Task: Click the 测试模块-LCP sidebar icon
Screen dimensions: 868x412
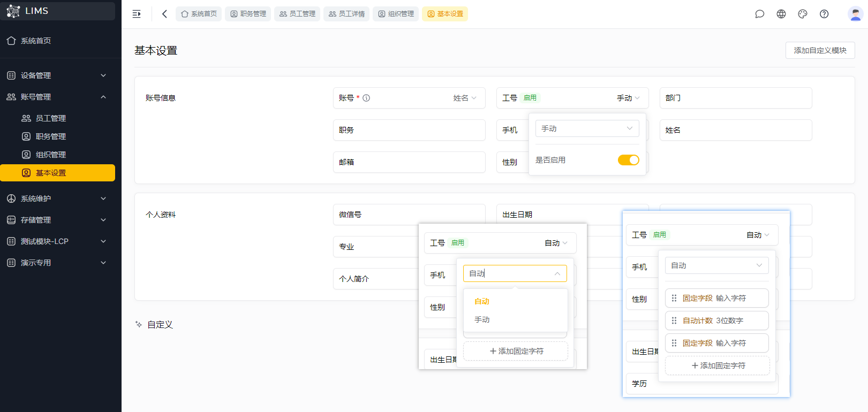Action: coord(11,241)
